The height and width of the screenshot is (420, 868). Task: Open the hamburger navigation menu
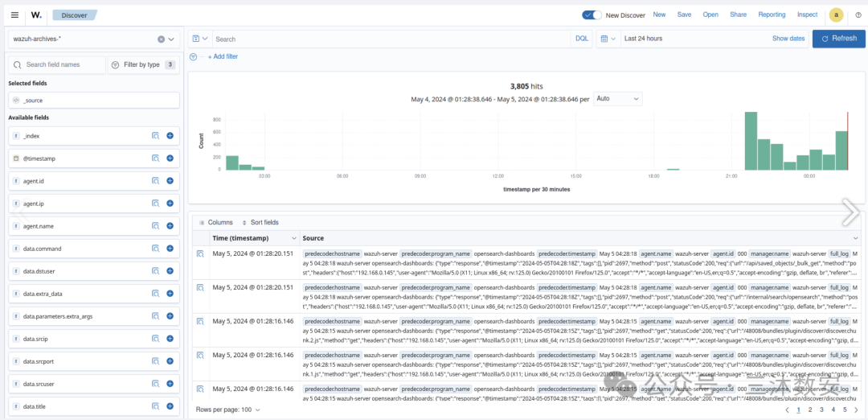[15, 15]
